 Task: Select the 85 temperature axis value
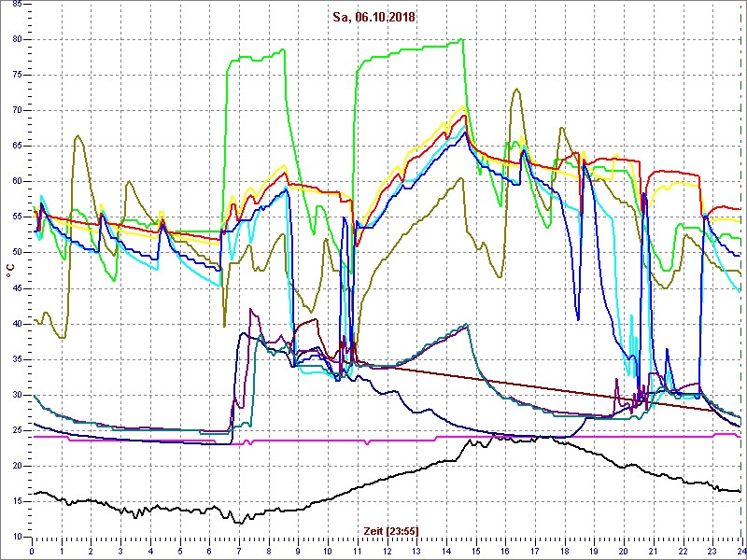point(15,5)
